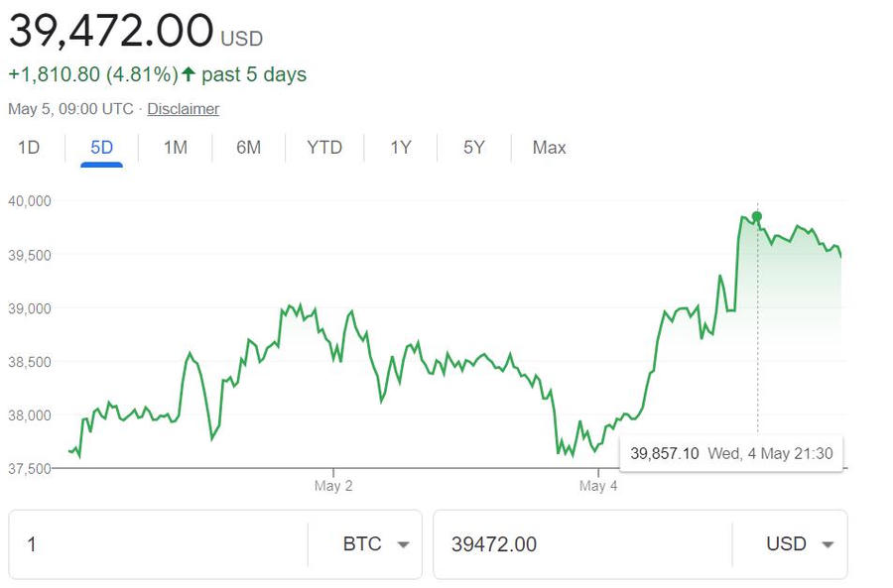Click the green data point marker on chart
The image size is (893, 588).
click(757, 216)
